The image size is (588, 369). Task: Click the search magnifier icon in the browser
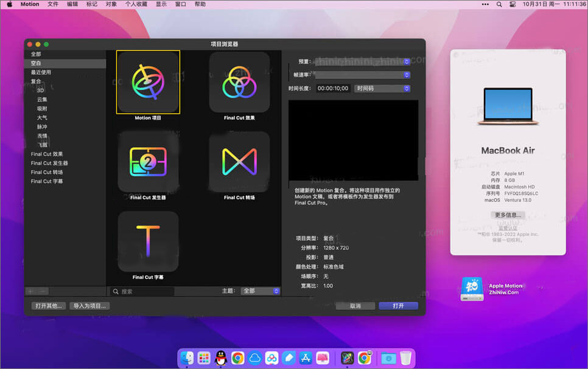pos(116,291)
